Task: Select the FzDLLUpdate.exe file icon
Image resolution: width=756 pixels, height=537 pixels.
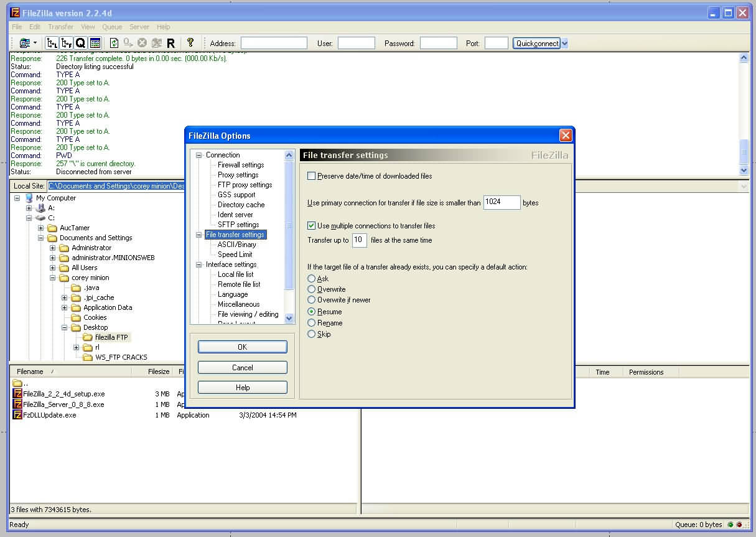Action: click(17, 415)
